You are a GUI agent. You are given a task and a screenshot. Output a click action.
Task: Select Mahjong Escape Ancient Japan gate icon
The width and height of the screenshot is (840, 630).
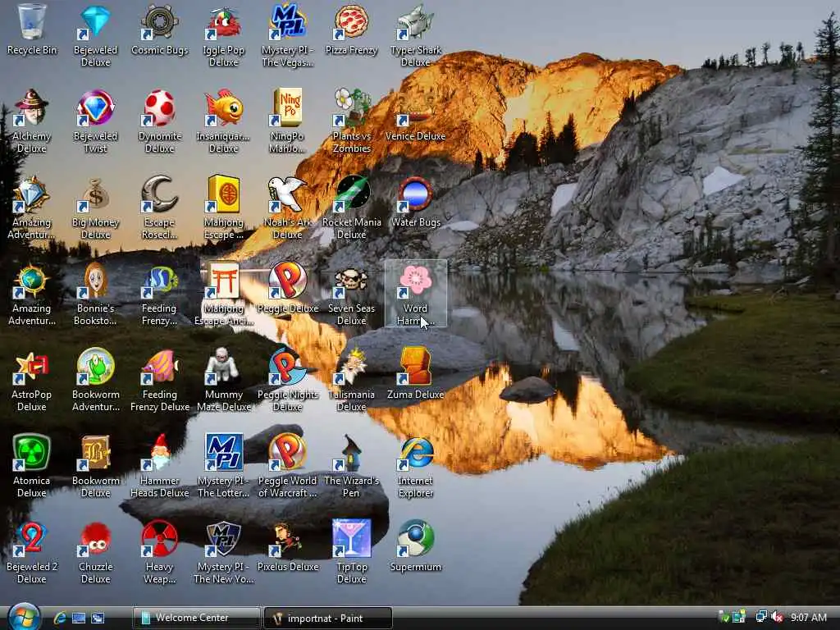coord(223,294)
